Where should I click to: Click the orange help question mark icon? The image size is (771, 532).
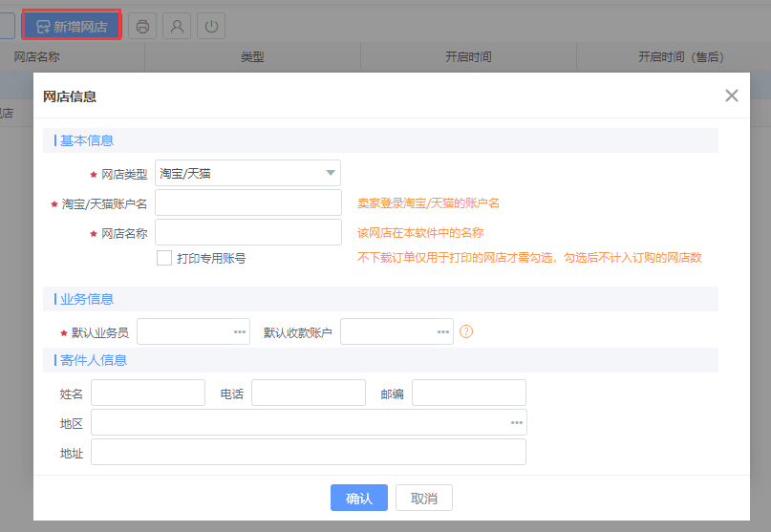(466, 331)
